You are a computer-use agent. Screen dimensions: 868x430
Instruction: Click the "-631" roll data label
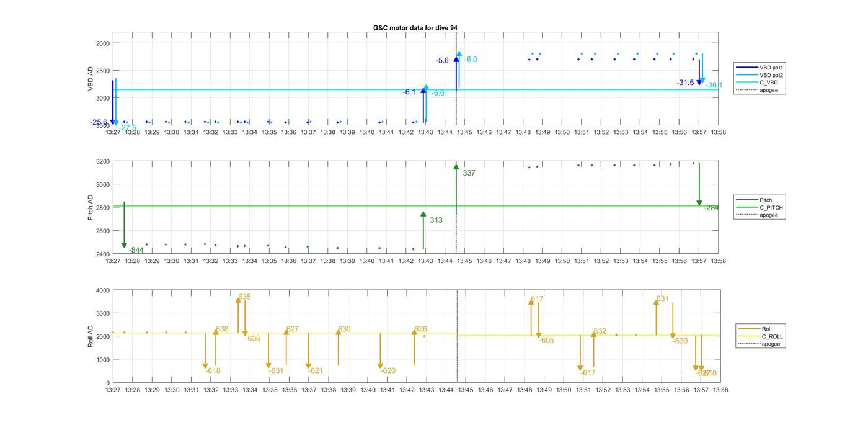pos(276,371)
